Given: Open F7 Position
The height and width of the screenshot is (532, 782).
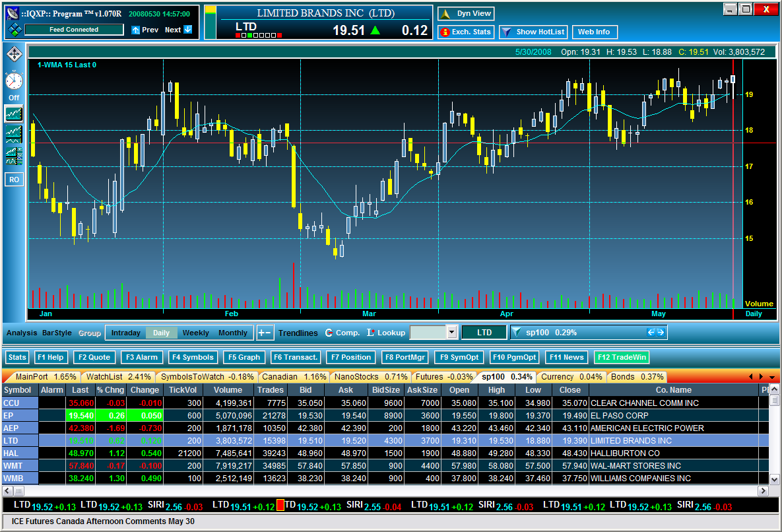Looking at the screenshot, I should pyautogui.click(x=351, y=357).
